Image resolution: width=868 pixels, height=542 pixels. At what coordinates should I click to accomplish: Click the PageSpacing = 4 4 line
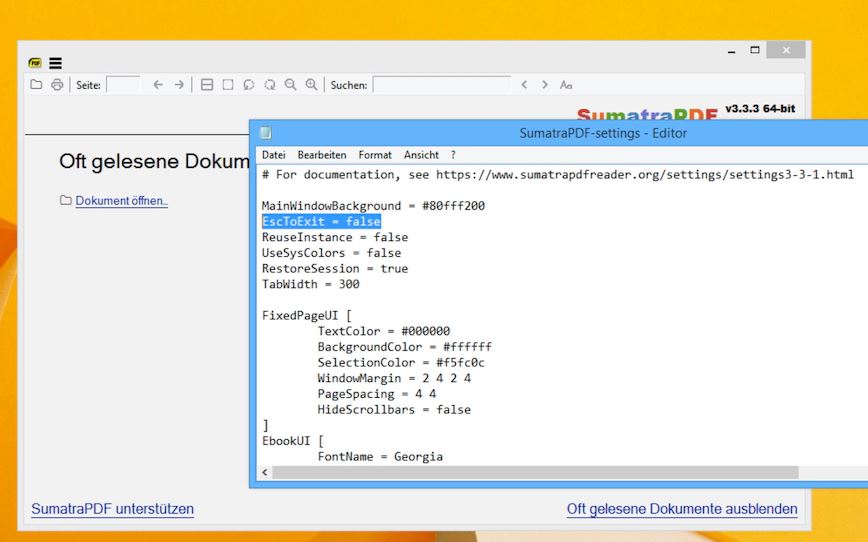coord(376,394)
